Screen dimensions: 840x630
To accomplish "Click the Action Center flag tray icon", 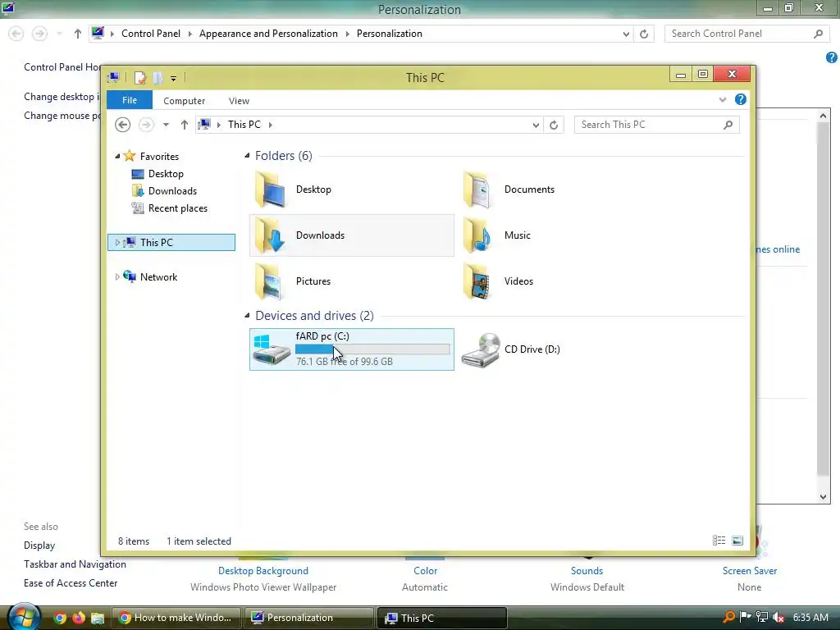I will click(745, 617).
